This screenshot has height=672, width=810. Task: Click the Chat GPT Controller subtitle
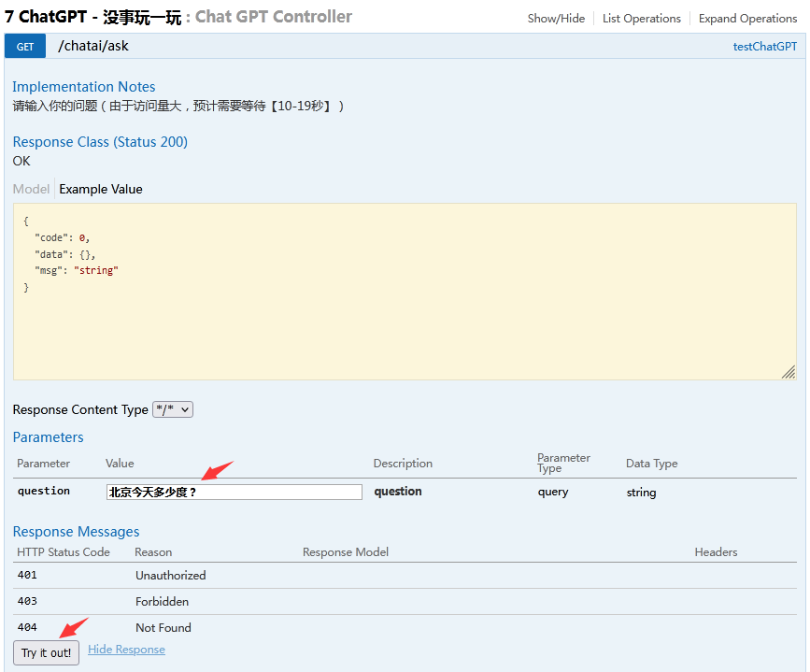(x=274, y=17)
